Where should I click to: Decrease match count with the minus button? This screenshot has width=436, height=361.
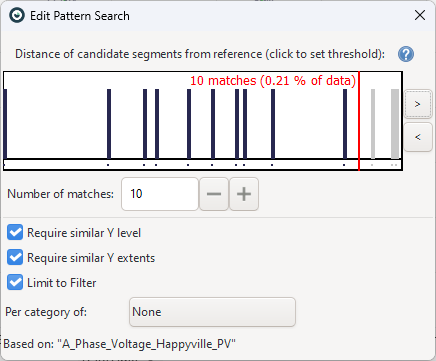point(214,194)
